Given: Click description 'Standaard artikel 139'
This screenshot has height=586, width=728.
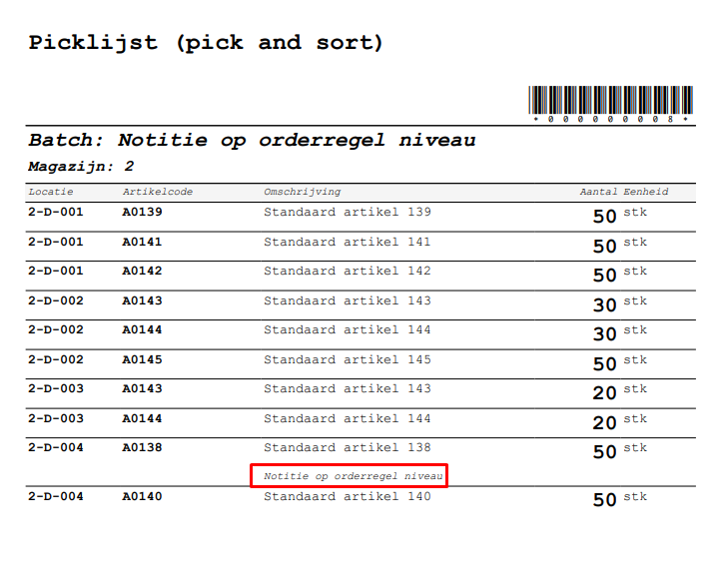Looking at the screenshot, I should point(348,212).
